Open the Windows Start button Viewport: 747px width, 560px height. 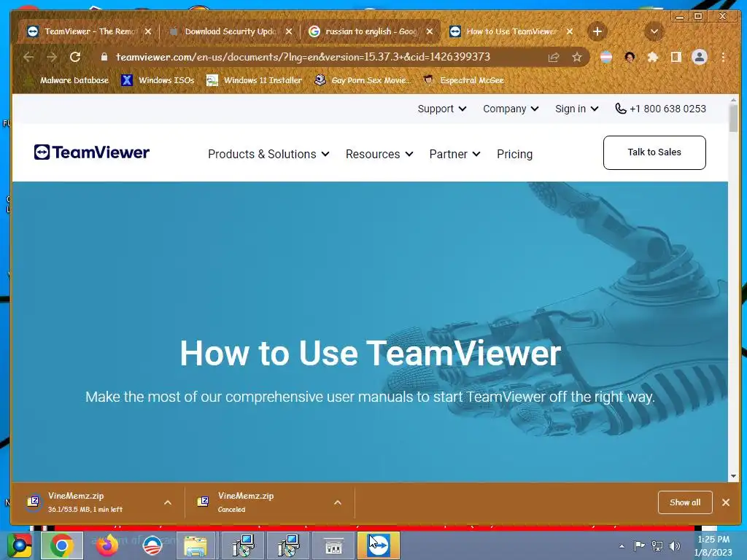coord(19,545)
